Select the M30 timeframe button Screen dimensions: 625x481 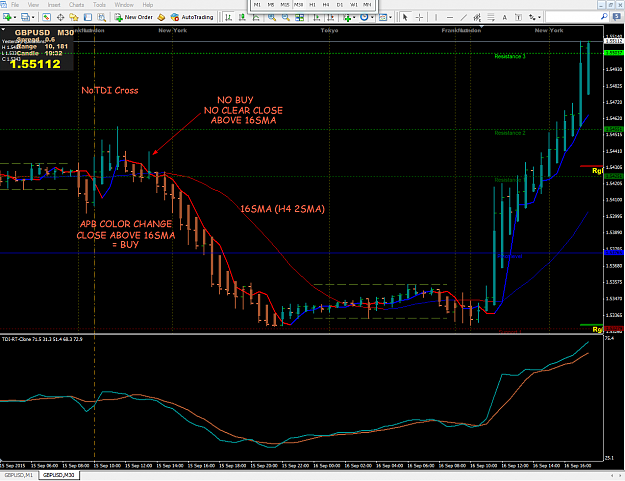pos(298,5)
